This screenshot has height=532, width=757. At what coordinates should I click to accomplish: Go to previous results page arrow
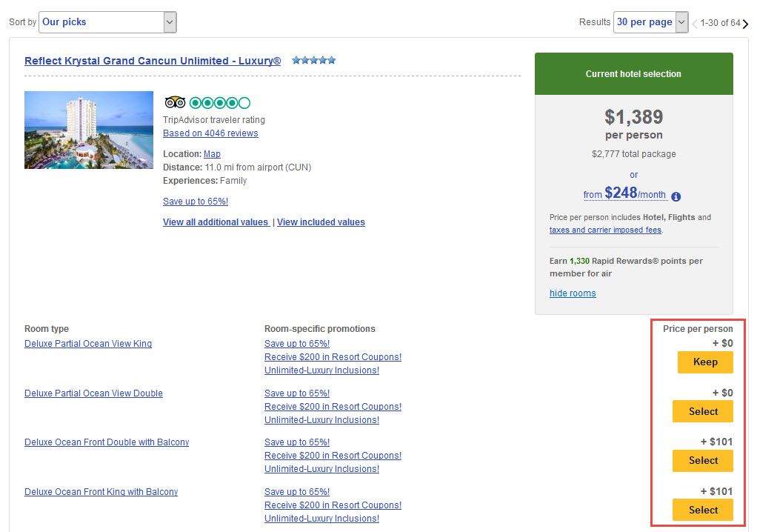tap(695, 24)
